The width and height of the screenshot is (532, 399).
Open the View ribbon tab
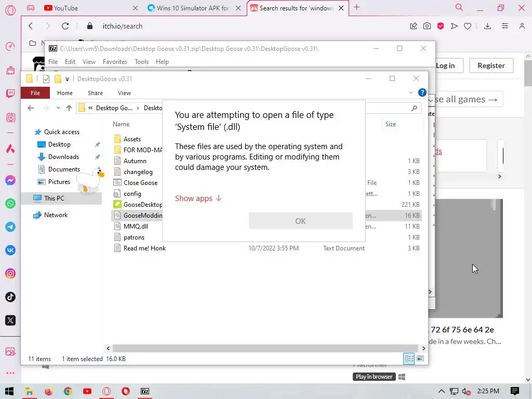tap(125, 93)
